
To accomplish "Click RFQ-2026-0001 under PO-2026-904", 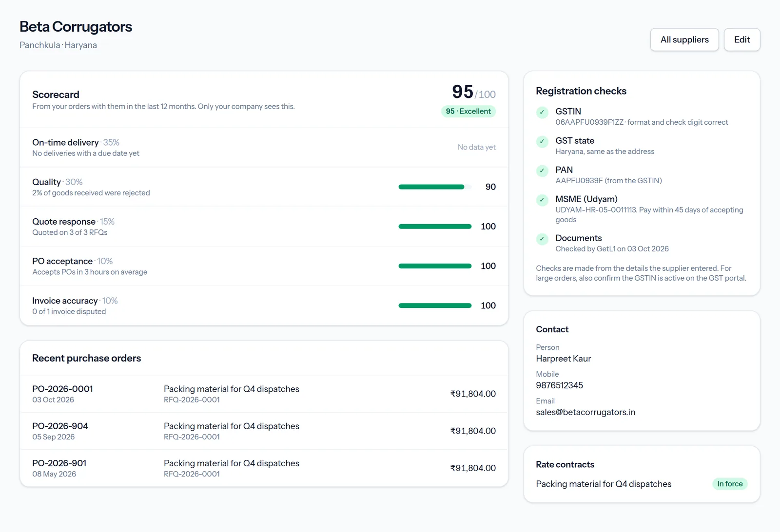I will [192, 437].
